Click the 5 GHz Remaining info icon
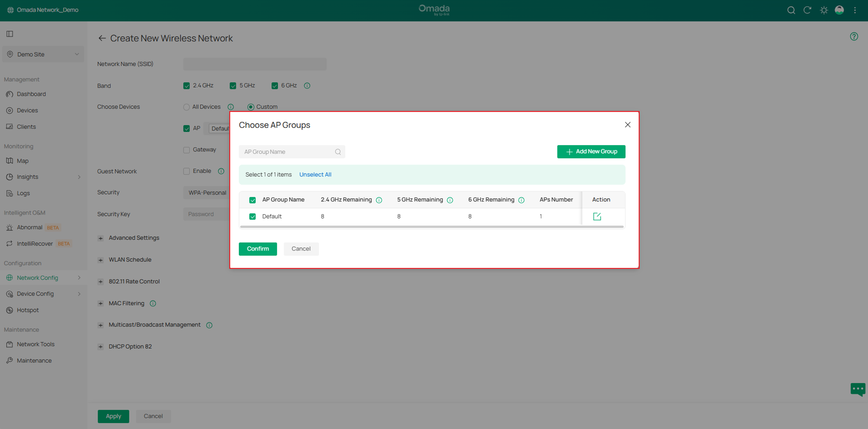Screen dimensions: 868x429 [x=450, y=200]
